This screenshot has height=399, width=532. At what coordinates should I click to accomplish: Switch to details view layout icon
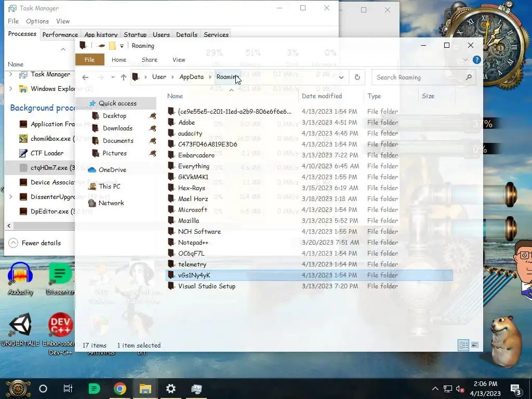[463, 345]
